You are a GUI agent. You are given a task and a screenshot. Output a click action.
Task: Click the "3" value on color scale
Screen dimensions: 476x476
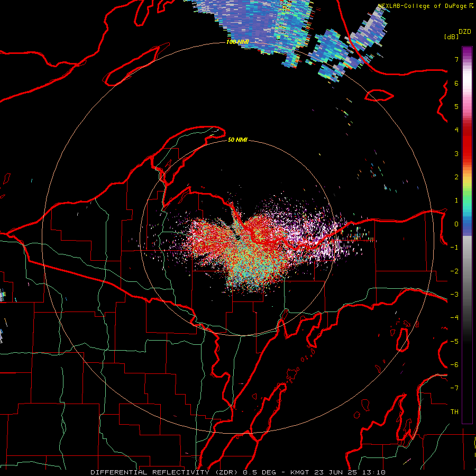point(456,153)
